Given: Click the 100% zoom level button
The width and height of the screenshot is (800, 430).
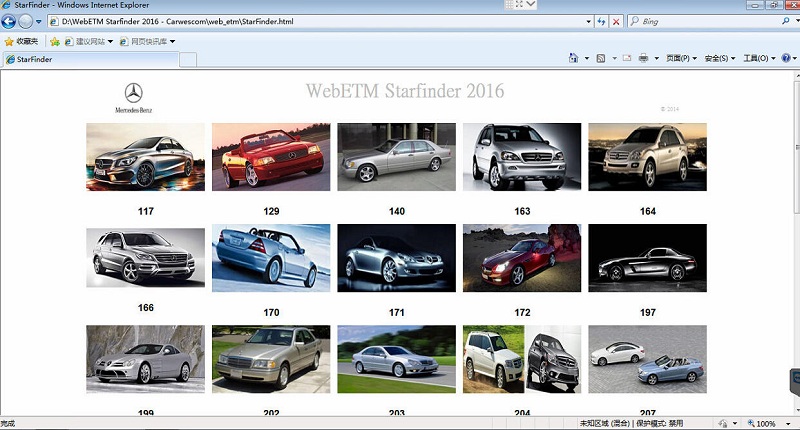Looking at the screenshot, I should coord(762,423).
